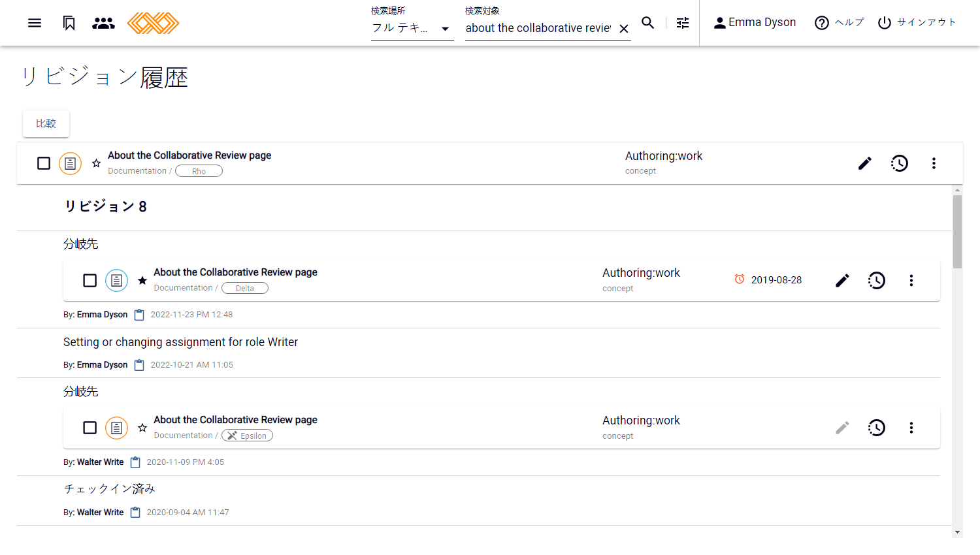Check the Epsilon branch row checkbox
The height and width of the screenshot is (555, 980).
pos(90,428)
